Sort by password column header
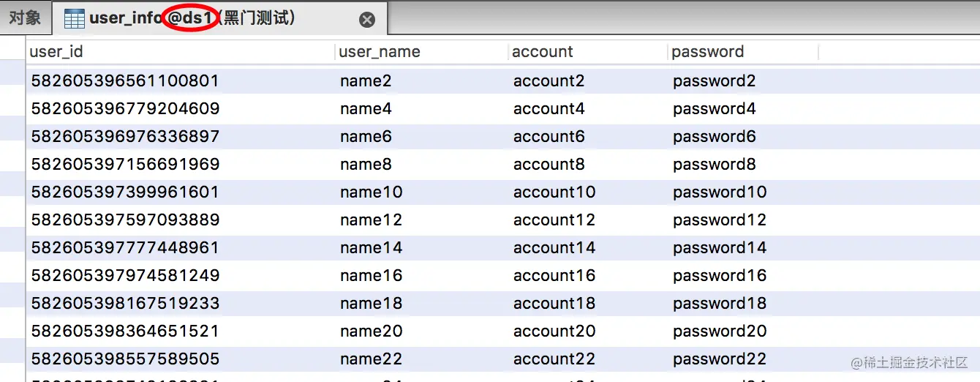The height and width of the screenshot is (382, 980). coord(743,51)
